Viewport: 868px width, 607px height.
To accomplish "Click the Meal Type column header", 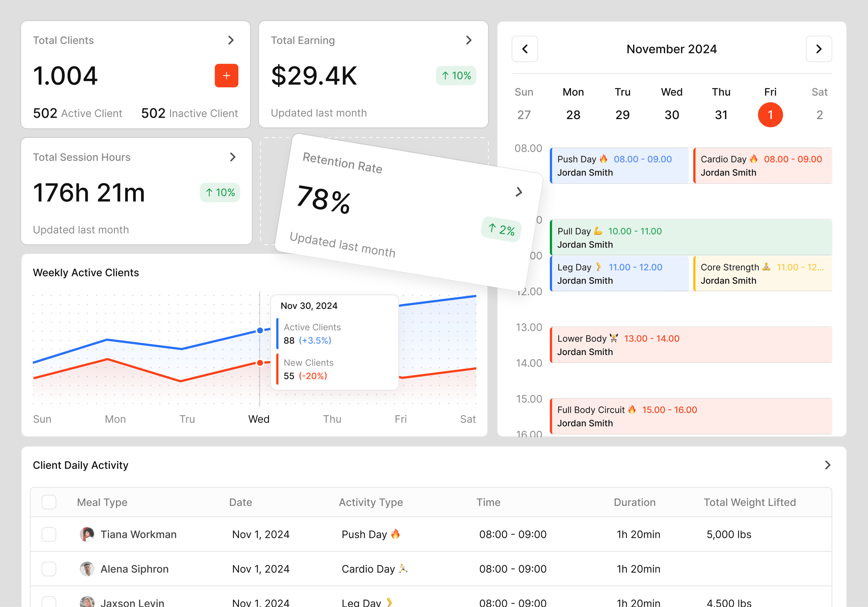I will pyautogui.click(x=101, y=502).
